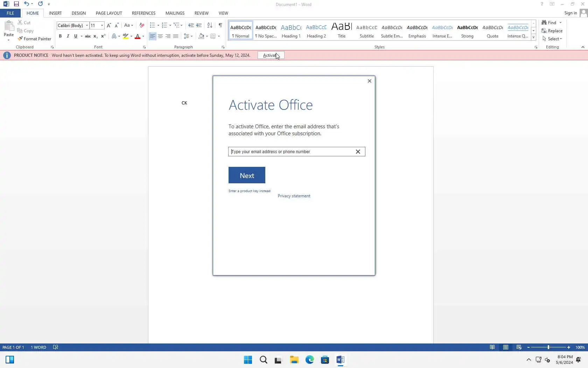Select Align Right alignment

(x=168, y=36)
